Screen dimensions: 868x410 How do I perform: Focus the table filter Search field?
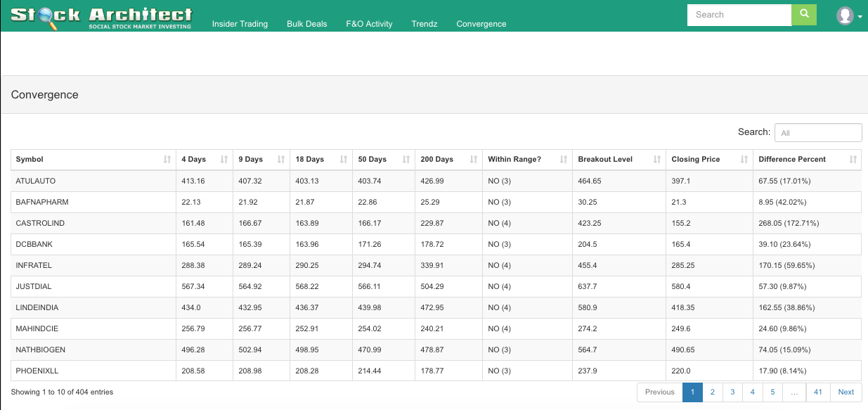pyautogui.click(x=818, y=132)
